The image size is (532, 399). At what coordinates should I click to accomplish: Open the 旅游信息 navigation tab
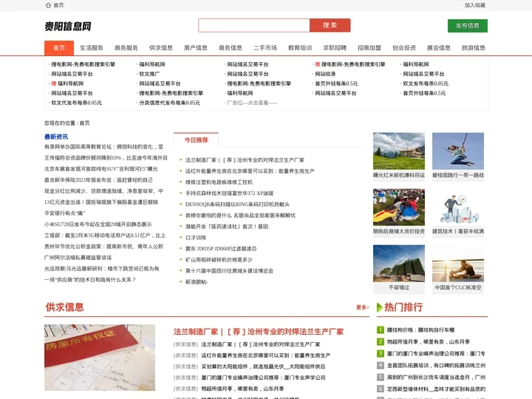coord(474,48)
